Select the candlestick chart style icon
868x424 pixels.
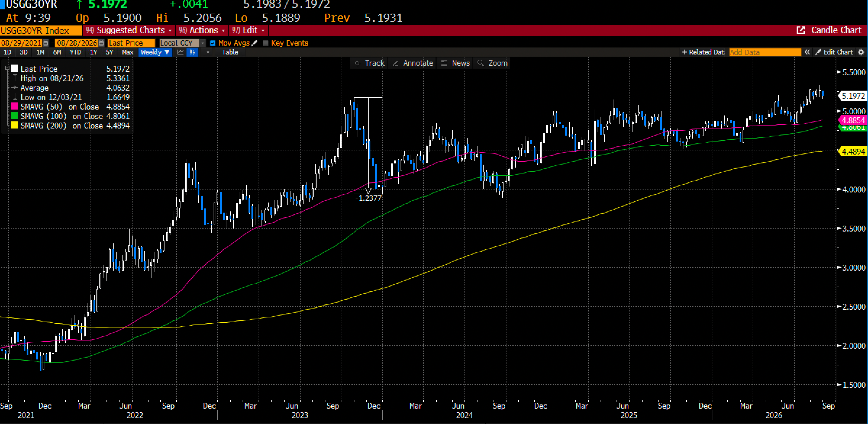[192, 52]
